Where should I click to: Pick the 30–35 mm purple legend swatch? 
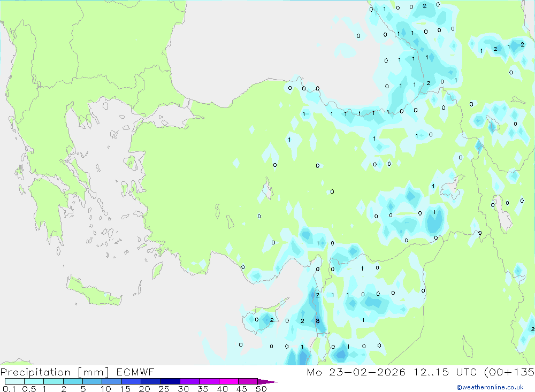190,381
